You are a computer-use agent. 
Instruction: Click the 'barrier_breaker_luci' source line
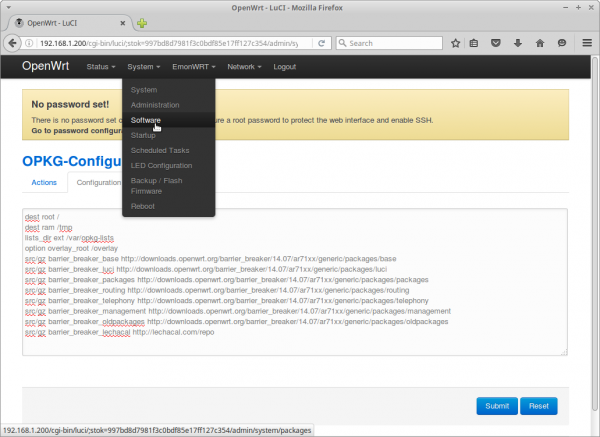[x=206, y=269]
